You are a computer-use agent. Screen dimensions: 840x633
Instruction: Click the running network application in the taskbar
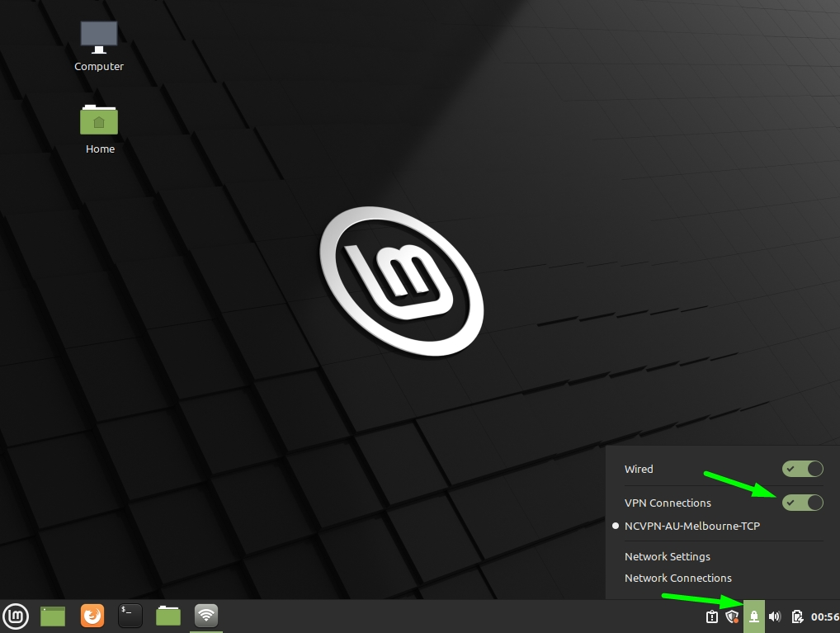tap(205, 616)
